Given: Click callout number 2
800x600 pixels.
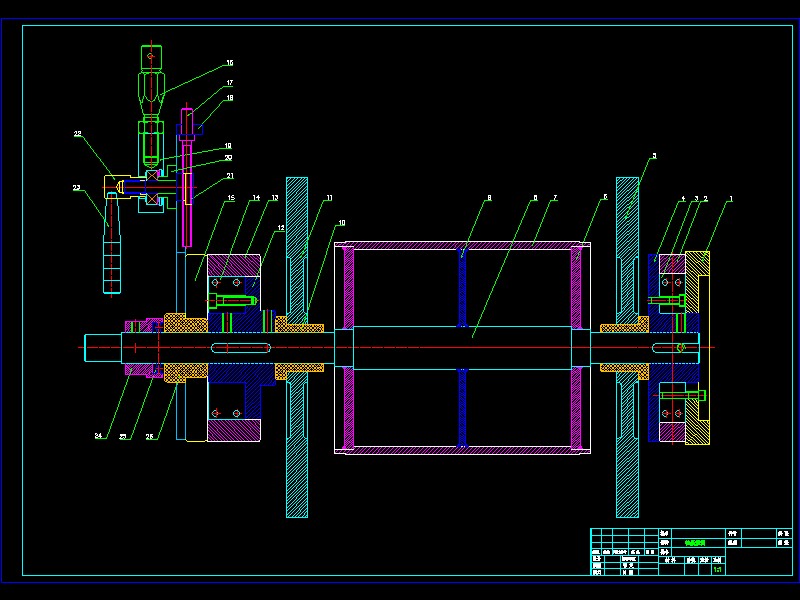Looking at the screenshot, I should (x=706, y=199).
